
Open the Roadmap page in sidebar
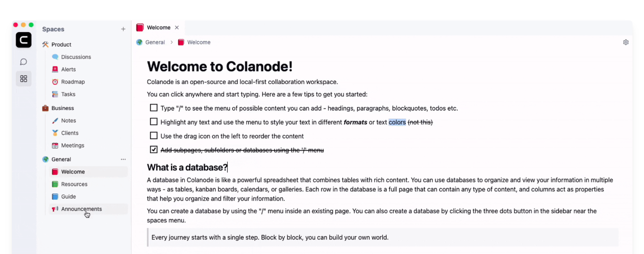point(73,82)
